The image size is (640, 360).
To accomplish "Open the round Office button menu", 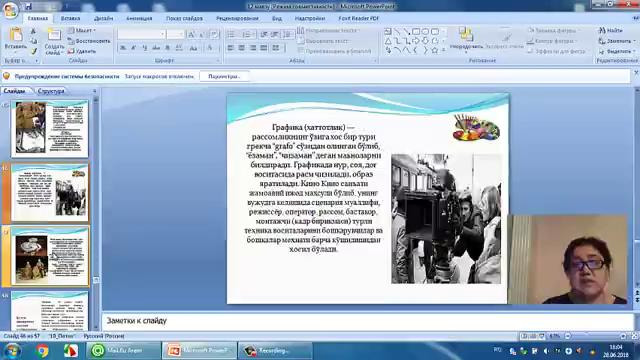I will (10, 10).
